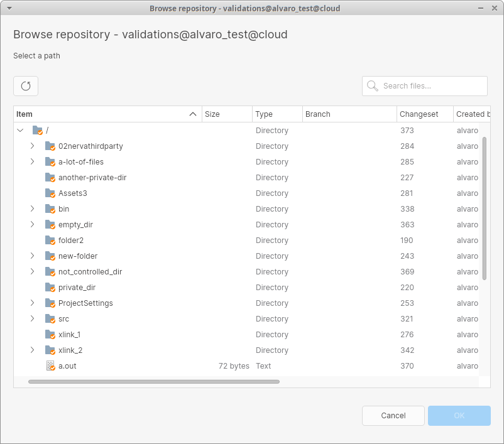Click the folder icon next to empty_dir

[50, 224]
